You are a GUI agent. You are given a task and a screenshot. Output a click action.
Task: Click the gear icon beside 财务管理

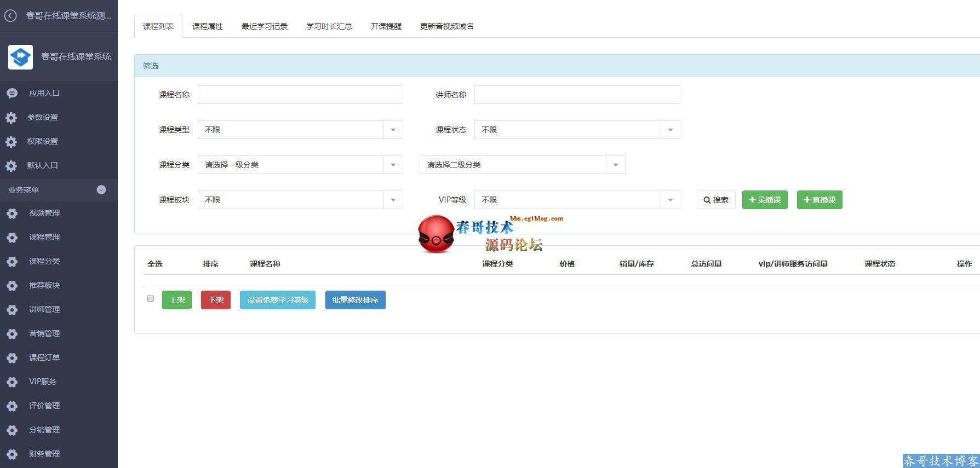pos(12,454)
